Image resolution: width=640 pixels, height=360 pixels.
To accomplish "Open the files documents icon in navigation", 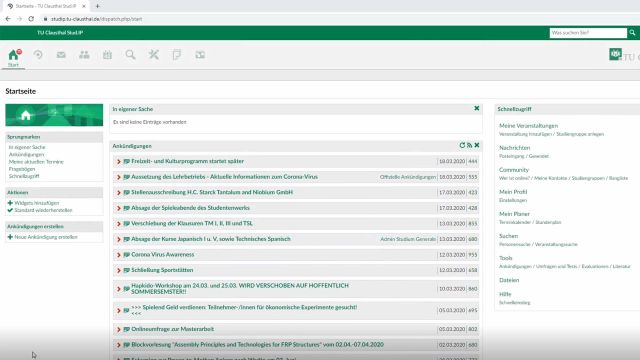I will [176, 55].
